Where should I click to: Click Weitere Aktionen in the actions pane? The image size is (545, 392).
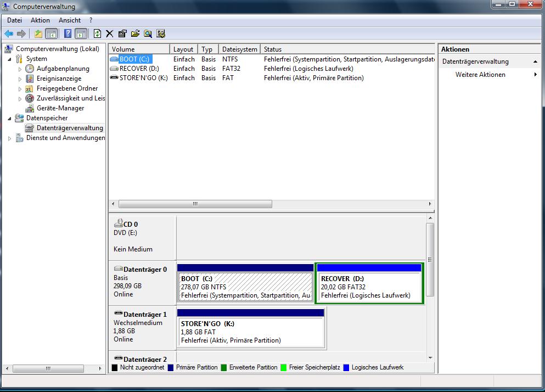coord(480,75)
